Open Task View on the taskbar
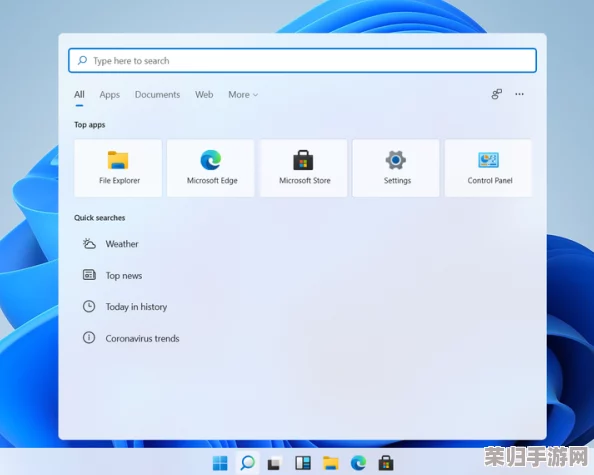Image resolution: width=594 pixels, height=475 pixels. click(x=275, y=463)
